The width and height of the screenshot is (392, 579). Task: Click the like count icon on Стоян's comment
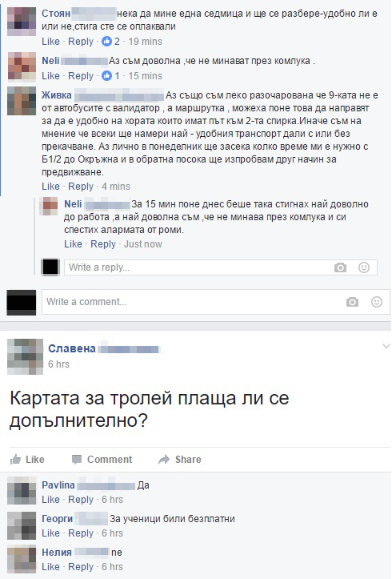(106, 42)
